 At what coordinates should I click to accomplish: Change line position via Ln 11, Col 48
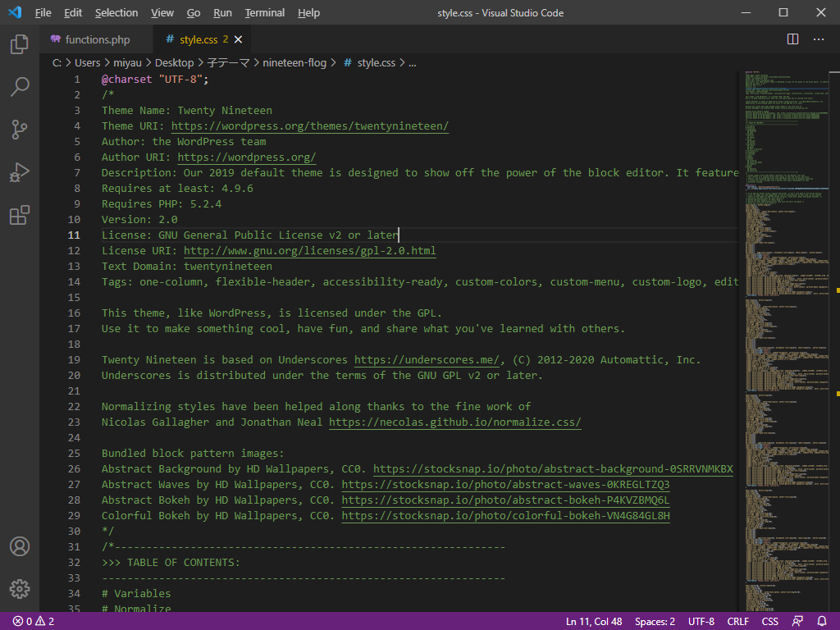tap(594, 622)
